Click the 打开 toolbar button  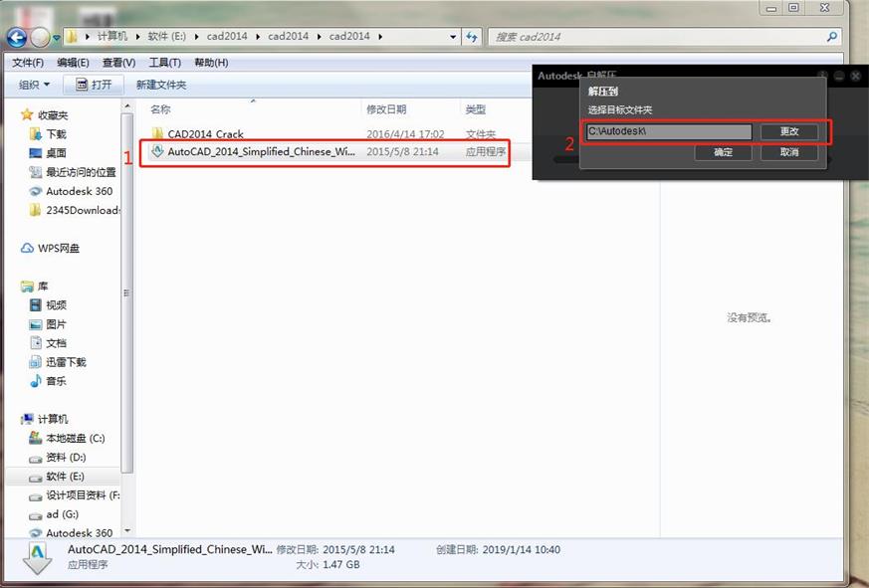coord(94,85)
